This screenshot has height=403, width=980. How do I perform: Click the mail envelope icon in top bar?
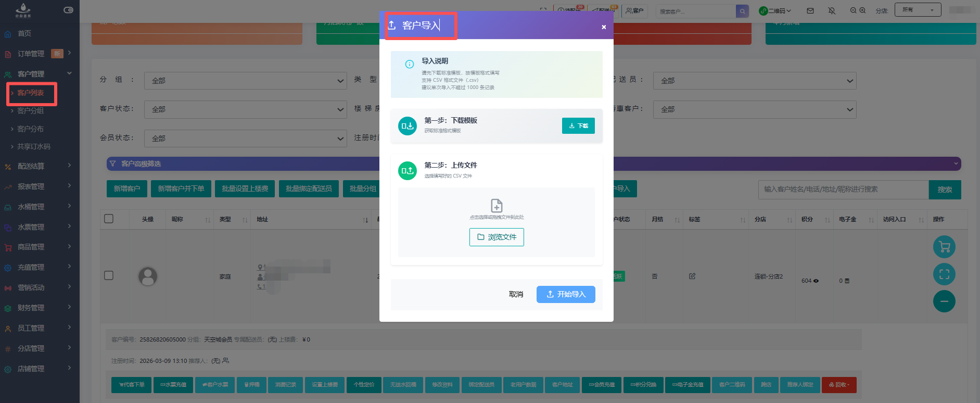(x=810, y=10)
